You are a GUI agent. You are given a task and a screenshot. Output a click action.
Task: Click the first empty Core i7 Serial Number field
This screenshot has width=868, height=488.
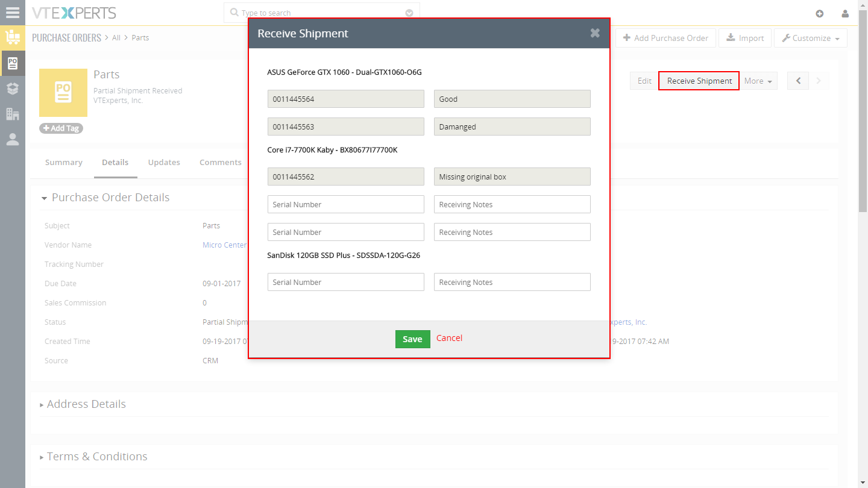(x=346, y=204)
